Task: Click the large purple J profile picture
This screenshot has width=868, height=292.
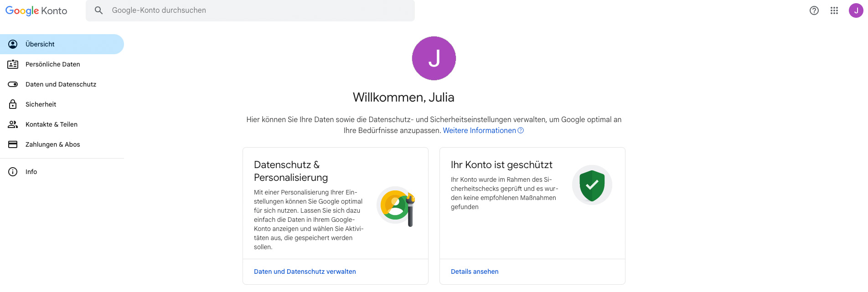Action: tap(434, 58)
